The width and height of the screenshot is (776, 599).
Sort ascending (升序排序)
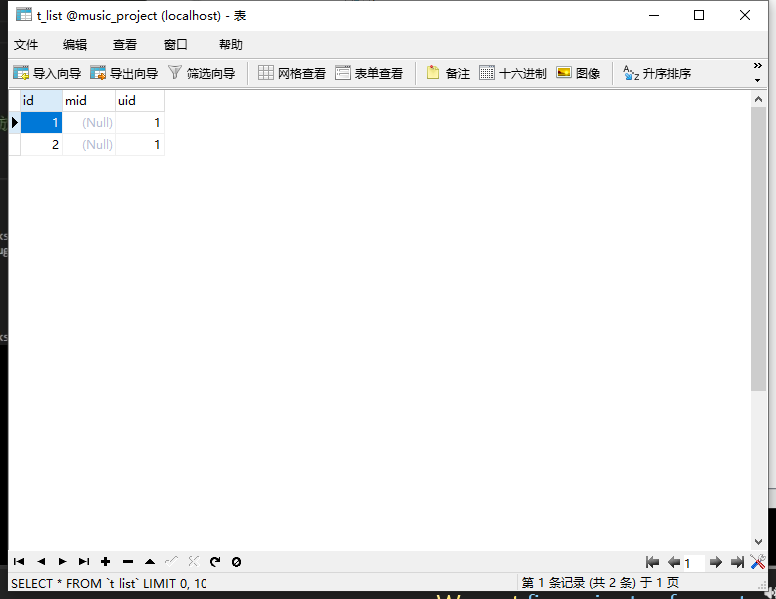pyautogui.click(x=657, y=73)
